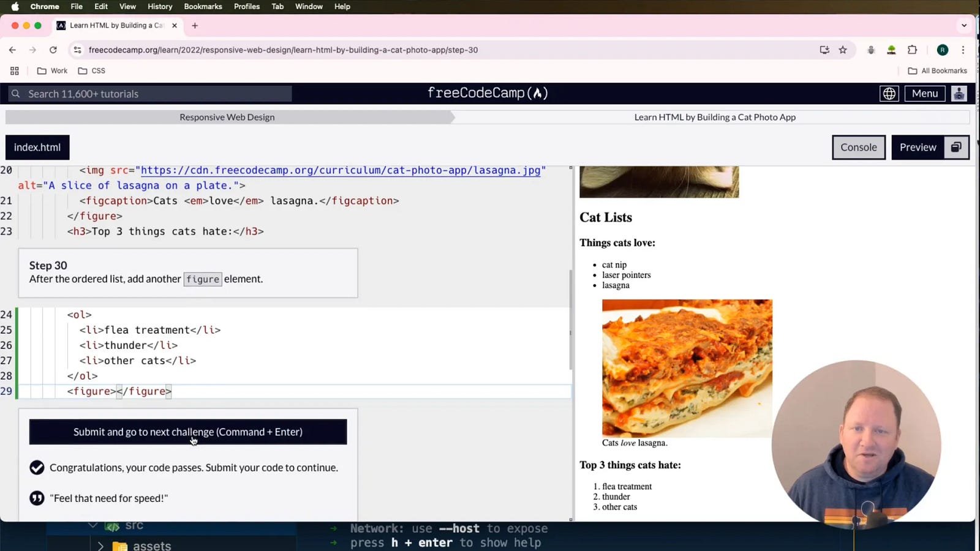Open the Window menu

[x=309, y=7]
